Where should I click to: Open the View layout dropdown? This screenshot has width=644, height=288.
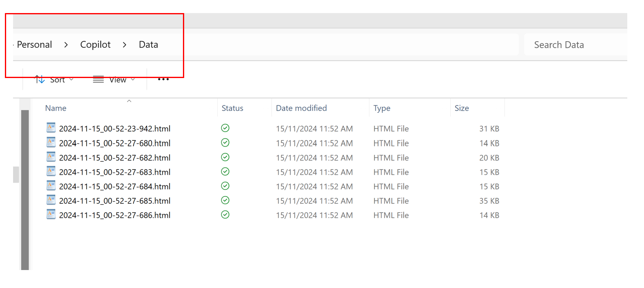tap(118, 80)
